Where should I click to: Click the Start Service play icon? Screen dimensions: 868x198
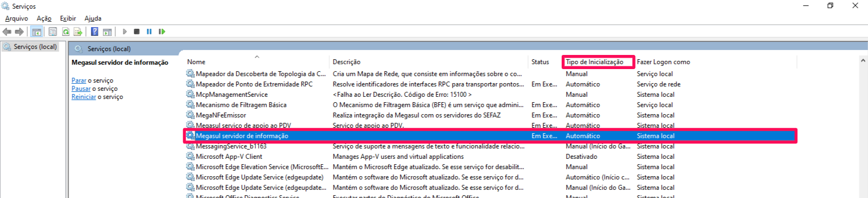[x=125, y=32]
